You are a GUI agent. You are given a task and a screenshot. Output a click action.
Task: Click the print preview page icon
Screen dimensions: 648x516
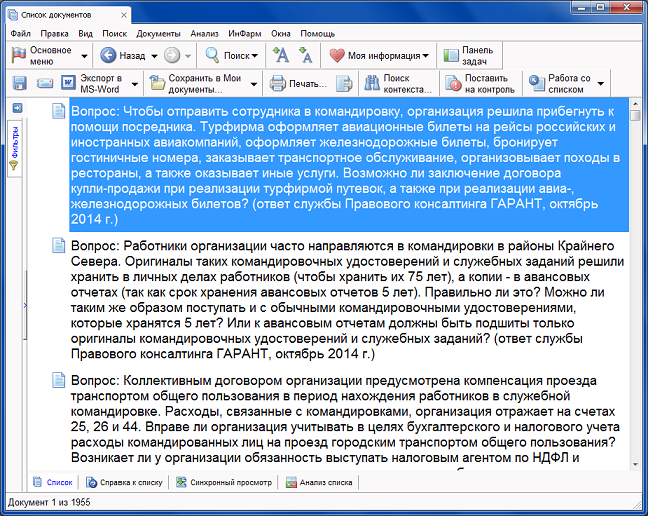click(343, 83)
